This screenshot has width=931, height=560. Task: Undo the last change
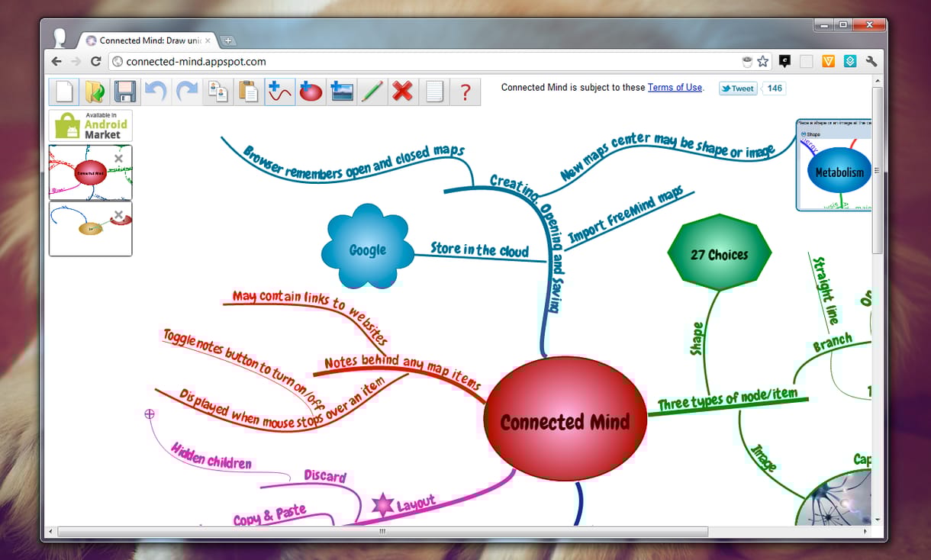(x=156, y=92)
